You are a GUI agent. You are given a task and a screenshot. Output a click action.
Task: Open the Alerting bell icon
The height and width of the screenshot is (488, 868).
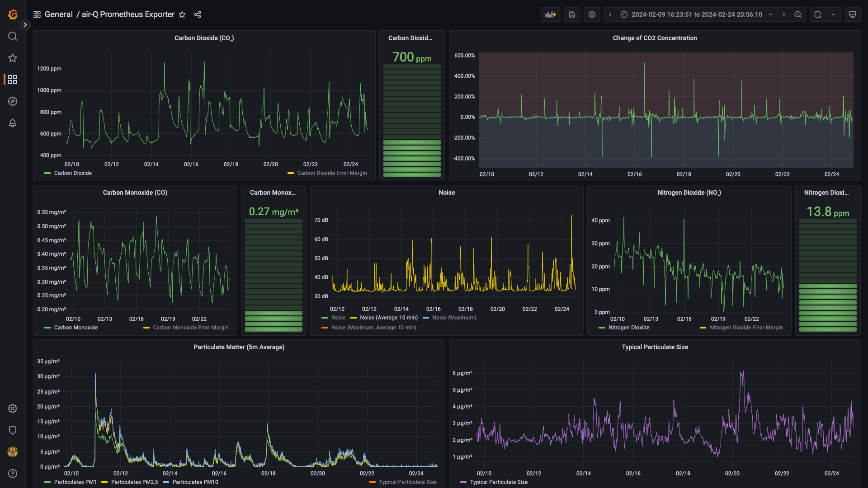click(13, 123)
